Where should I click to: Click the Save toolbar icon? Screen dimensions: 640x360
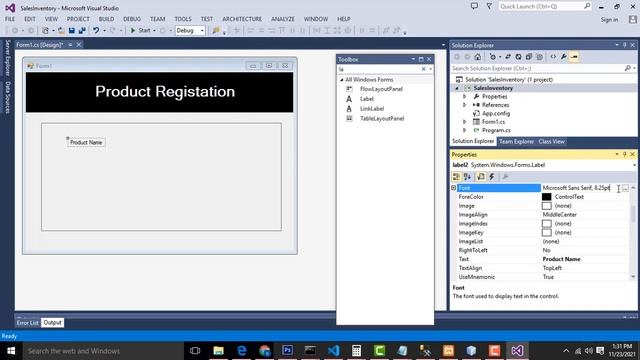click(72, 30)
